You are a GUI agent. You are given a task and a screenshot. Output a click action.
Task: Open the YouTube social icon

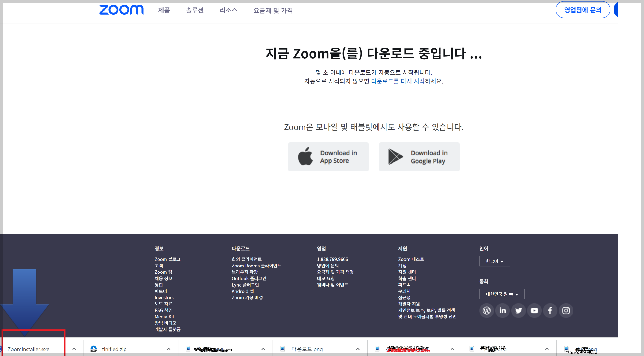(x=534, y=310)
